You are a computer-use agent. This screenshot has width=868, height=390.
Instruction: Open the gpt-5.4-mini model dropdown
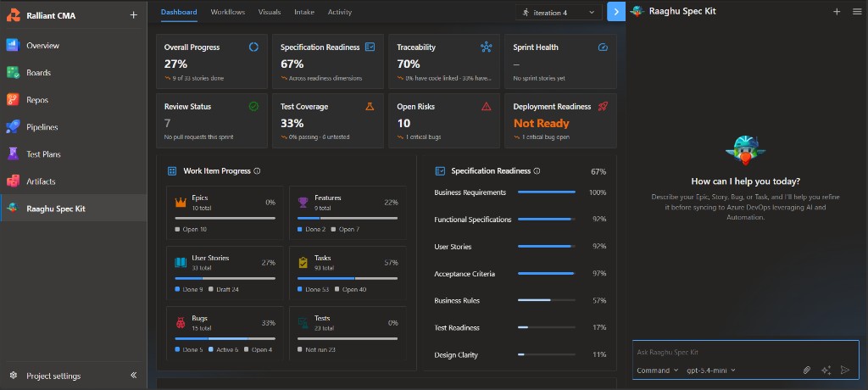click(711, 370)
